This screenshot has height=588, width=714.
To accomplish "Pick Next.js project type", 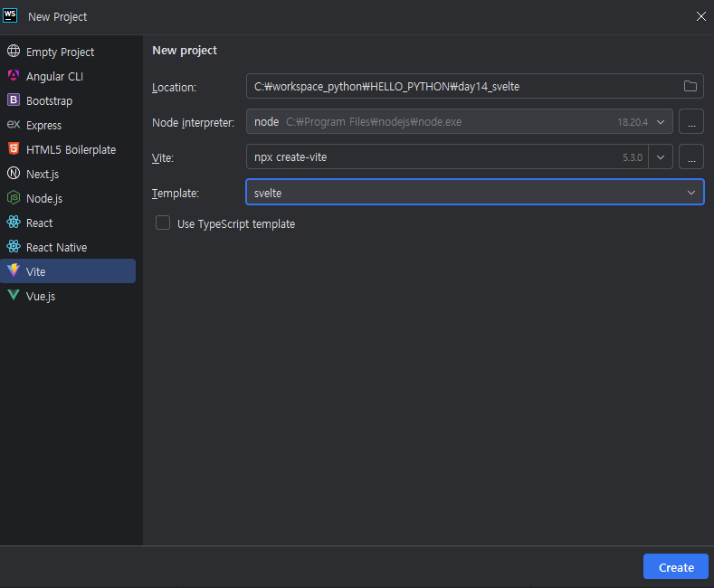I will 68,174.
